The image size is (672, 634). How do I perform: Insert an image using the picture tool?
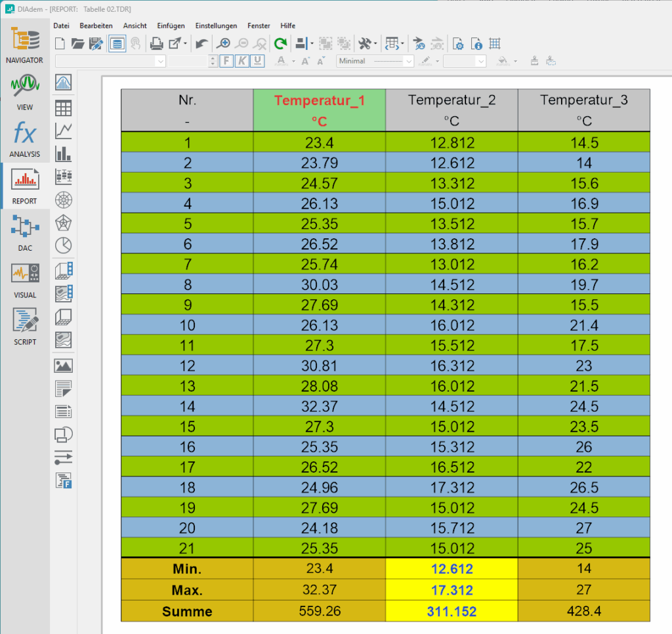pyautogui.click(x=64, y=366)
